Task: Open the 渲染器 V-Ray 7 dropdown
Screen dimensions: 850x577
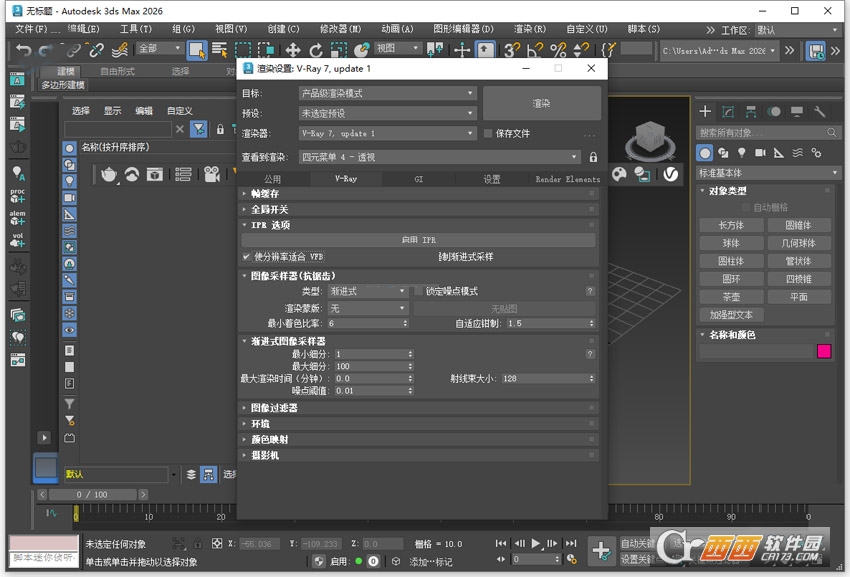Action: coord(388,133)
